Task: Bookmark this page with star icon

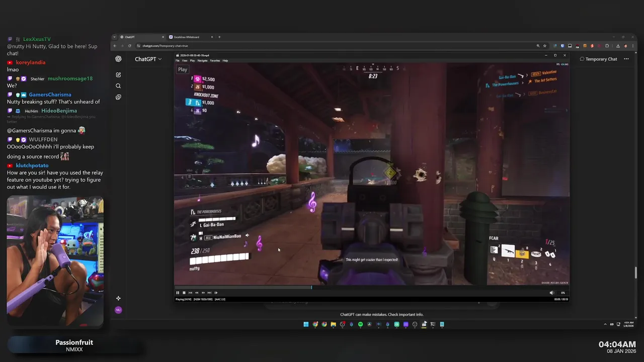Action: pos(544,46)
